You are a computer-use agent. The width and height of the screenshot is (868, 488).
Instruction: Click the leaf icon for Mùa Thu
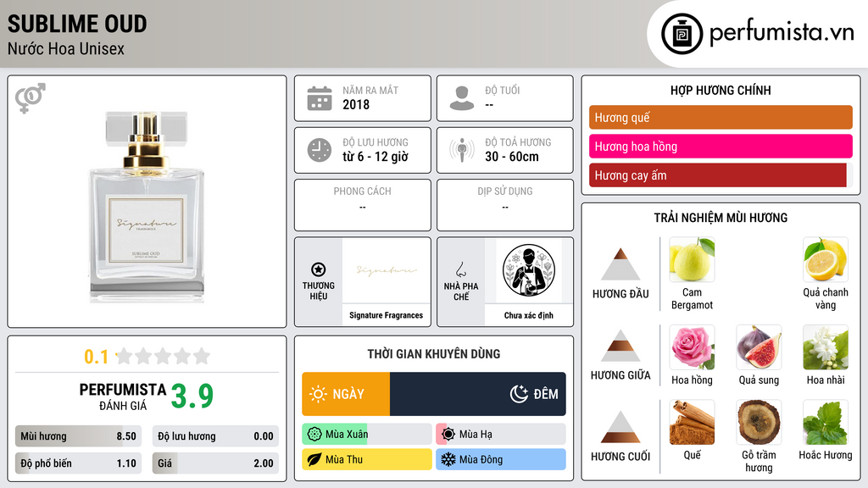pyautogui.click(x=314, y=459)
